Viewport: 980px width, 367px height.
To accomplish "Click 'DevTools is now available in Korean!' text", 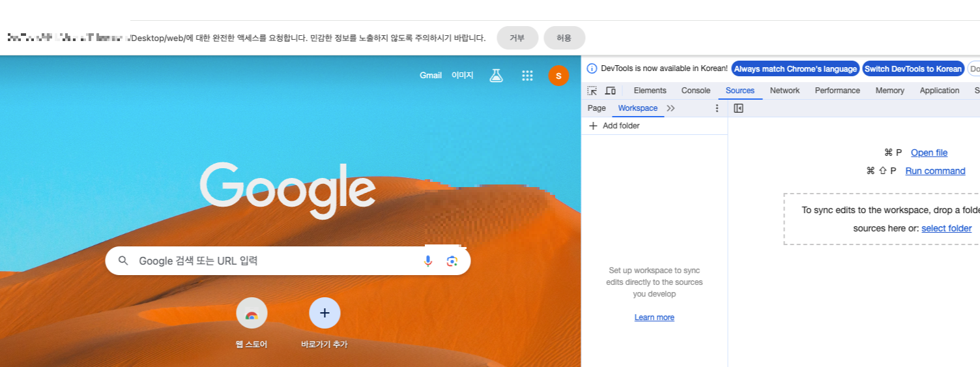I will coord(664,68).
